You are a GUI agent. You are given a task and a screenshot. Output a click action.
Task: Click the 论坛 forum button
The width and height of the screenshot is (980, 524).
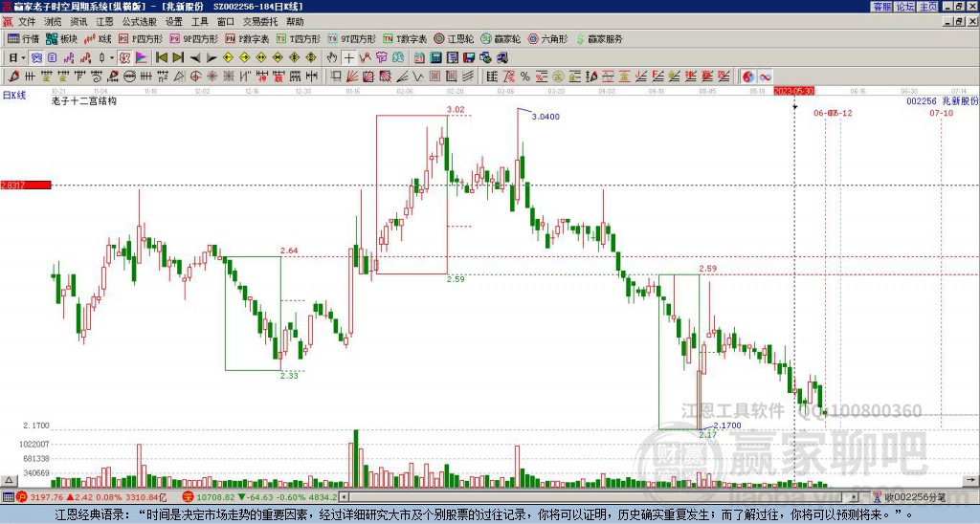pos(905,7)
